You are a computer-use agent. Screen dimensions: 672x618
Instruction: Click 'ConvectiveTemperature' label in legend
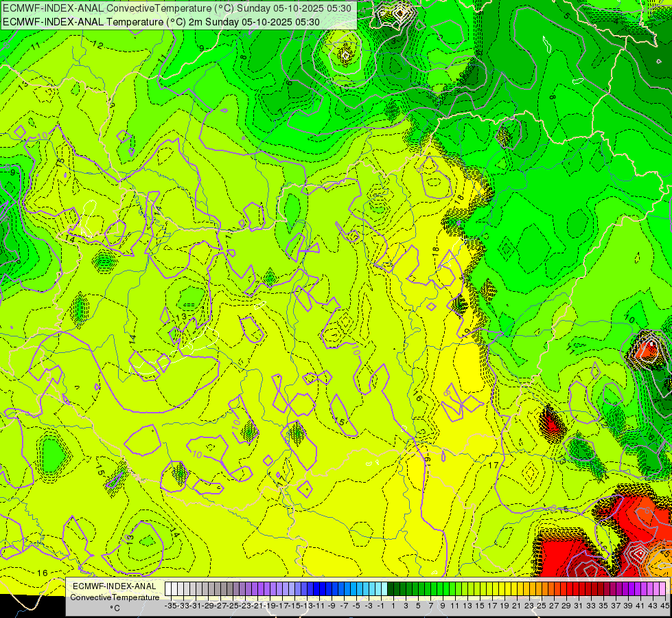click(x=115, y=597)
